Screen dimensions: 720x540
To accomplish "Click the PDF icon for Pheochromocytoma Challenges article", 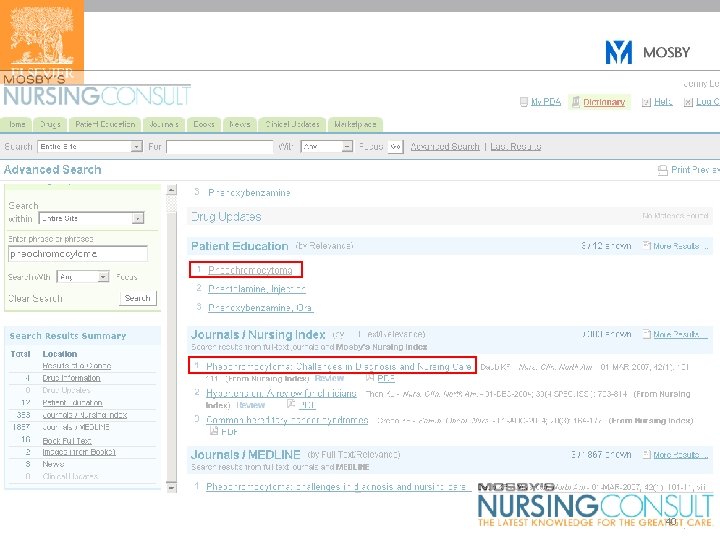I will [370, 377].
